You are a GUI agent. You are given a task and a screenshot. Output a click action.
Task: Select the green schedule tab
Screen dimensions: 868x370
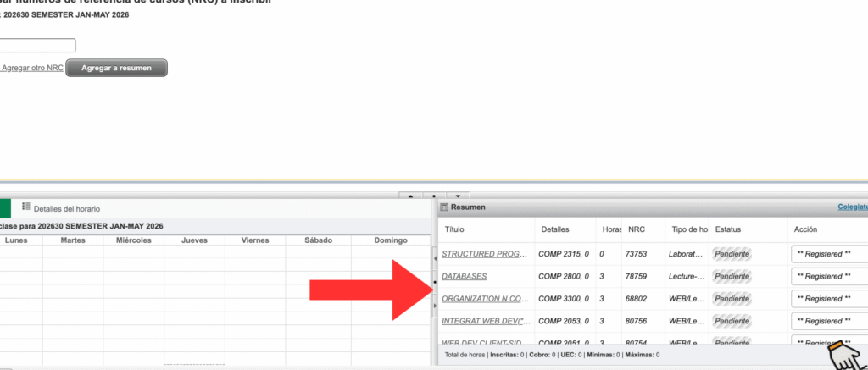pyautogui.click(x=5, y=208)
